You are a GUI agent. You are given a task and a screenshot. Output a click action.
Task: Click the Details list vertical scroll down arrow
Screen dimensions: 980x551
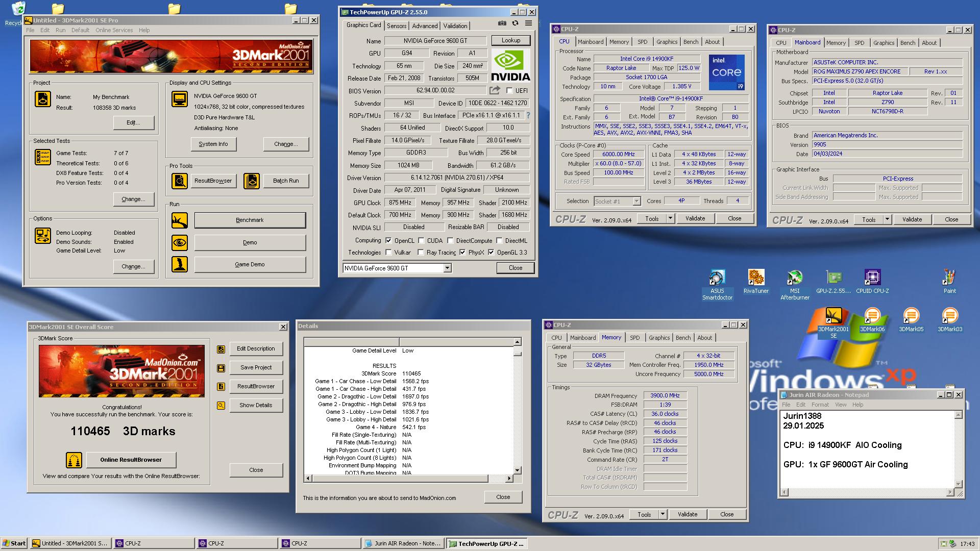coord(517,470)
